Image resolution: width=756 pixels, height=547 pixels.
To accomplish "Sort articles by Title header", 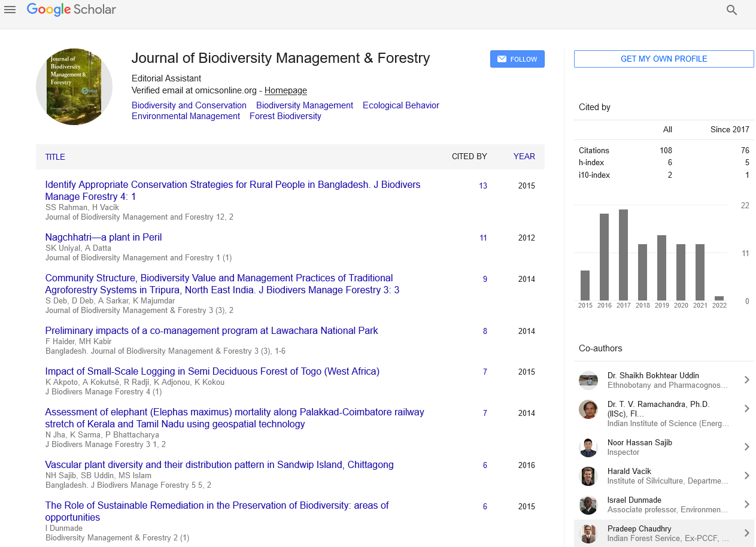I will (55, 157).
